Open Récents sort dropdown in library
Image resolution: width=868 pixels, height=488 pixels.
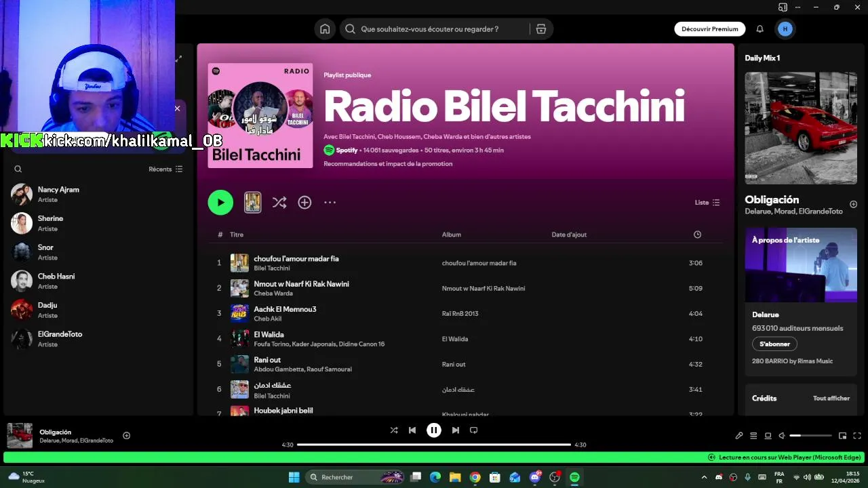pos(165,169)
